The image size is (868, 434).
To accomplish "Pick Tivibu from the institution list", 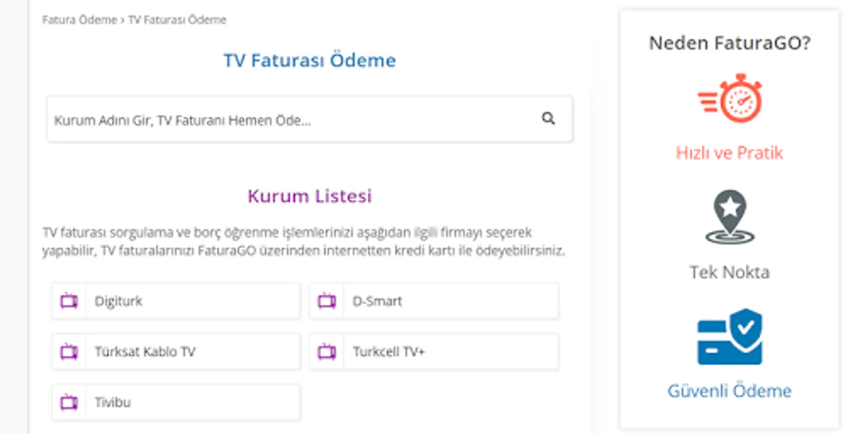I will pos(176,402).
